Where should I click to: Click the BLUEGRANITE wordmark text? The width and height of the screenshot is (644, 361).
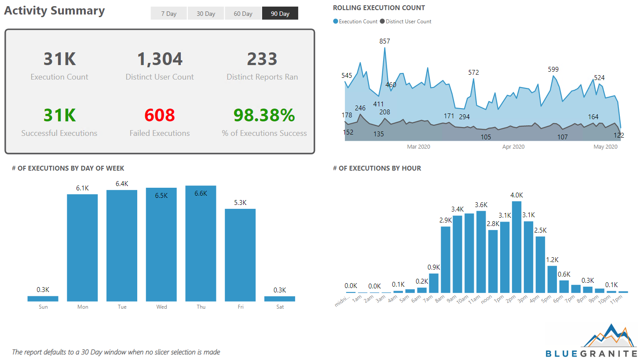pos(591,354)
